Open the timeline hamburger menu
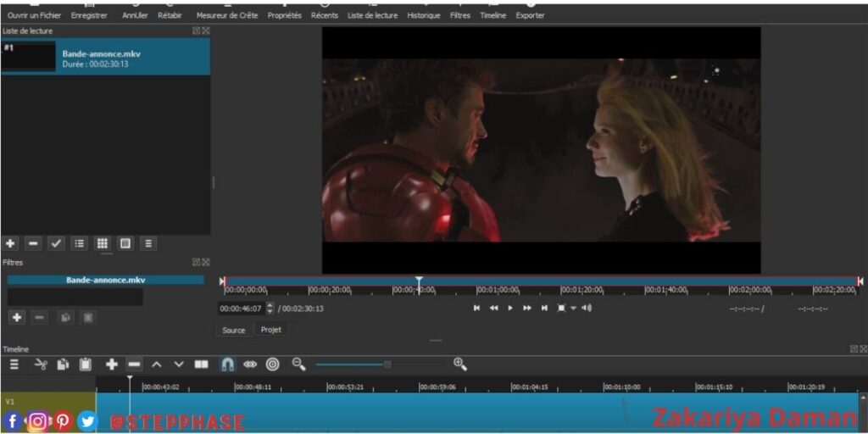 tap(14, 364)
